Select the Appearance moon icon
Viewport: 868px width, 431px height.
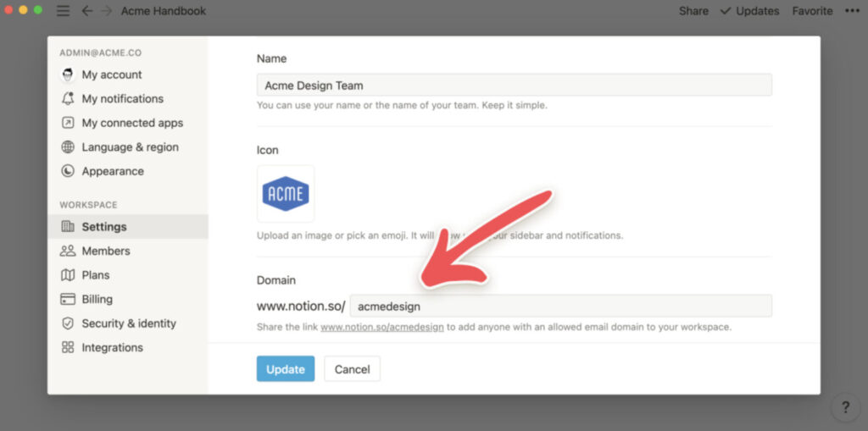click(x=68, y=172)
